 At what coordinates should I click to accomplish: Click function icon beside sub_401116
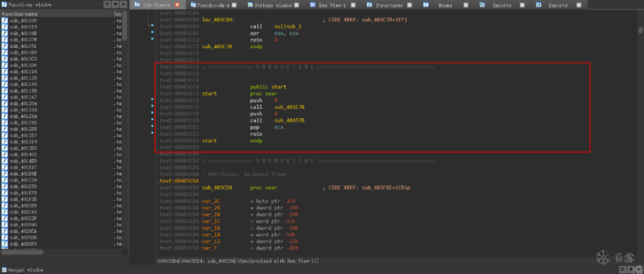point(5,72)
